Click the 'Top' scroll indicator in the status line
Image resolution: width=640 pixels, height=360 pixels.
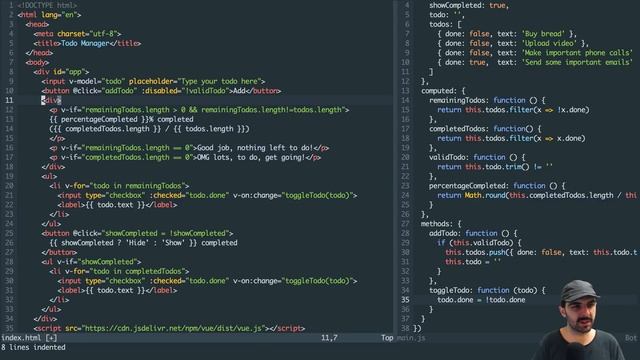[387, 338]
